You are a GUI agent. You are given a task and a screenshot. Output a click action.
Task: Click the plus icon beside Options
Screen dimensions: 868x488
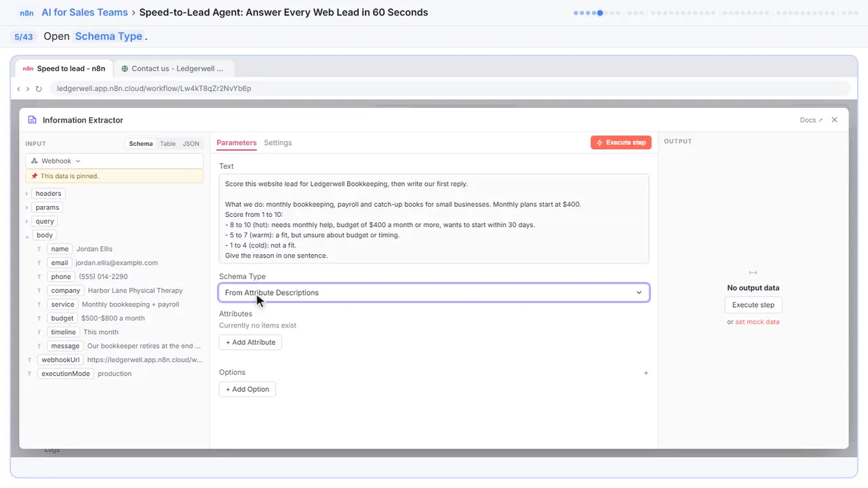pos(646,373)
